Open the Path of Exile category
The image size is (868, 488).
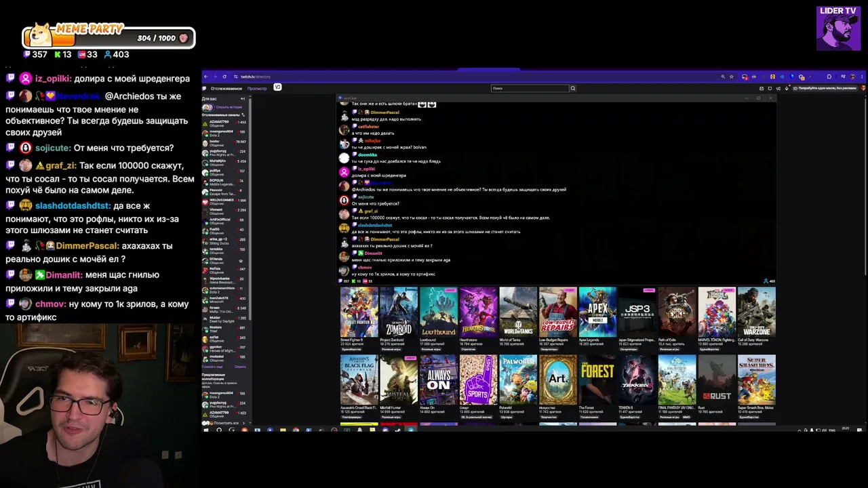pos(677,312)
